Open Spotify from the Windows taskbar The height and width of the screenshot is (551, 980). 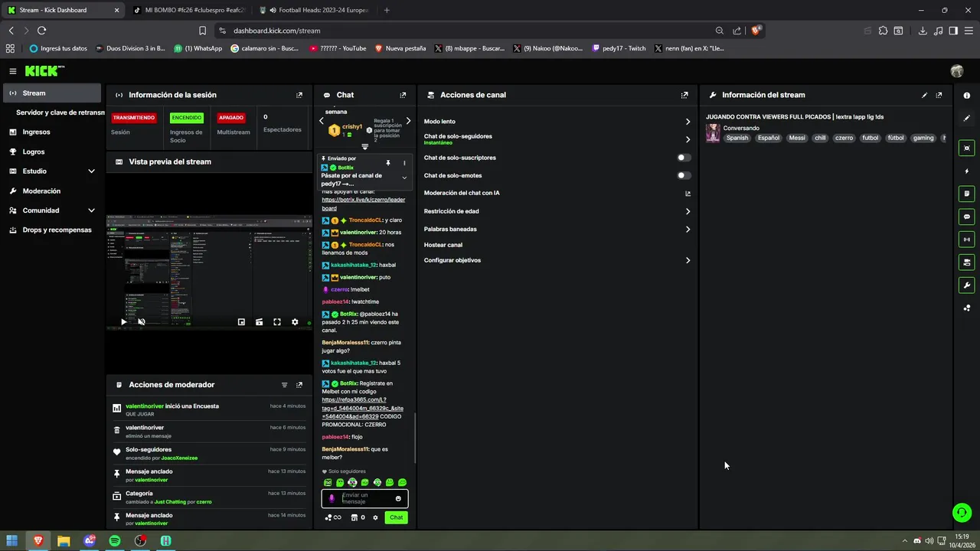pyautogui.click(x=115, y=541)
